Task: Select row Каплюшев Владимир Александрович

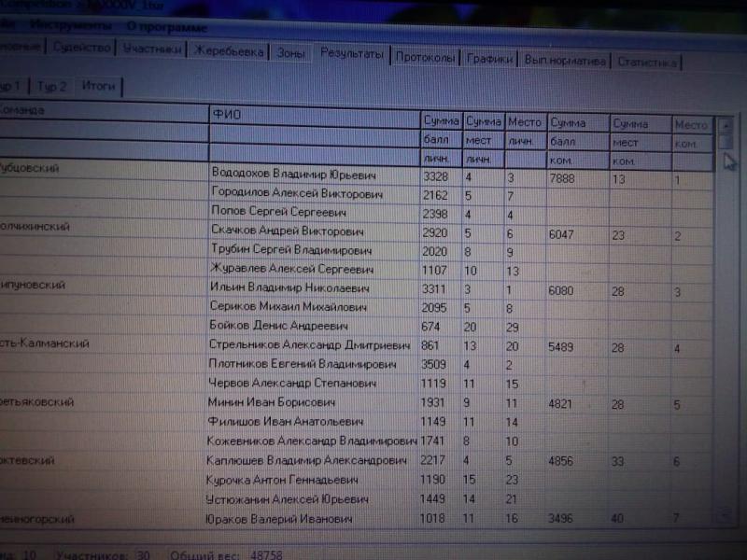Action: tap(306, 460)
